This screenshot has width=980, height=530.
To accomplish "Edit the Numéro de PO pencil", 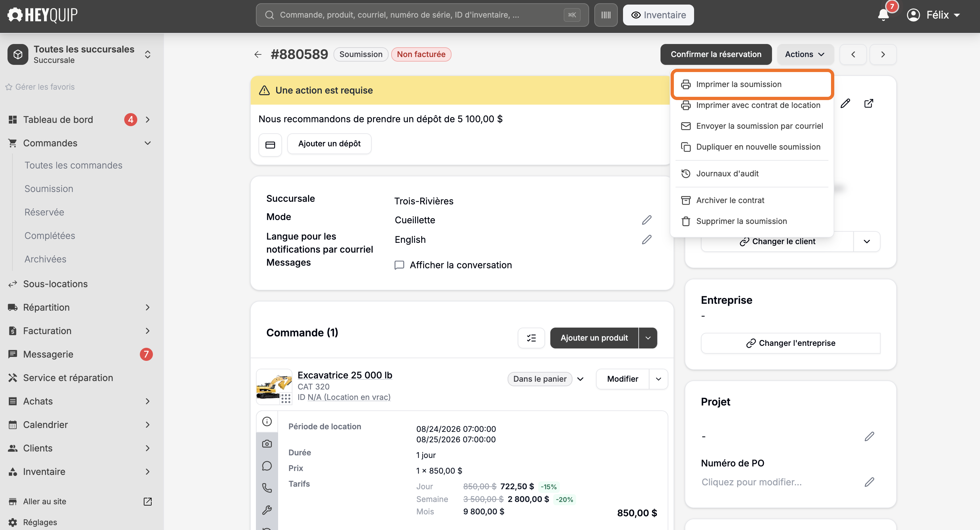I will click(869, 482).
